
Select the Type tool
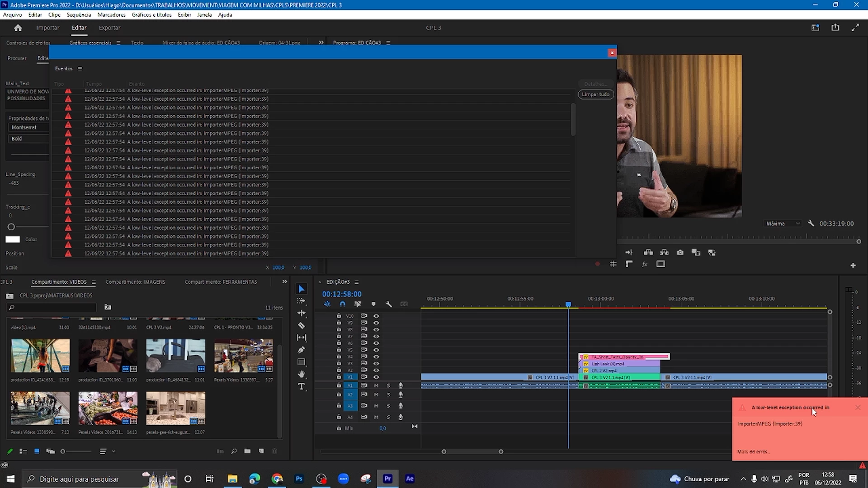click(302, 386)
